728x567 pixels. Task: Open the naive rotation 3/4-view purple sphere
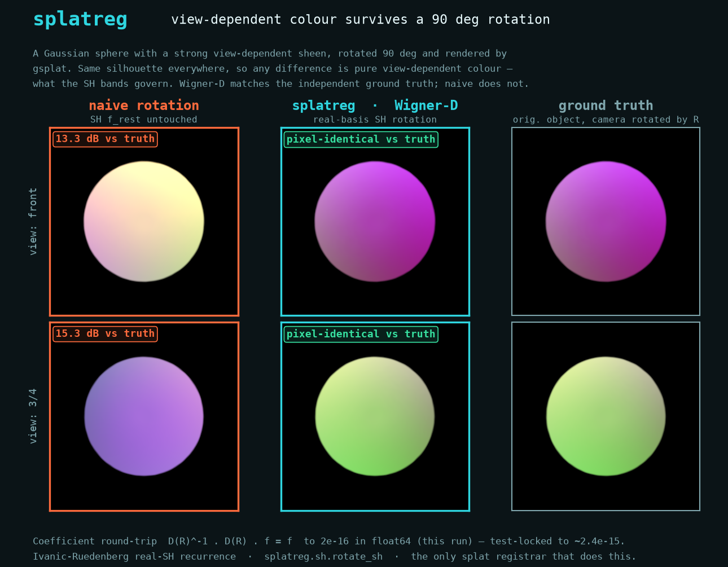[x=144, y=416]
